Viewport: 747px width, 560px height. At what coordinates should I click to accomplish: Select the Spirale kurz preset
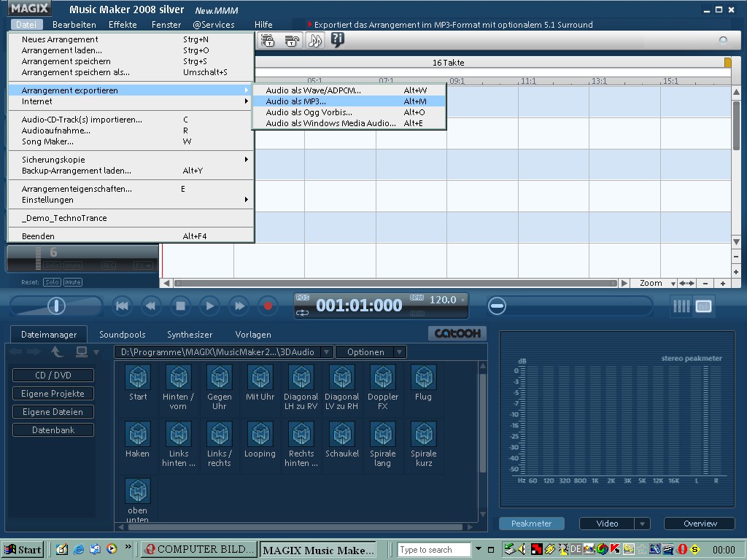(x=424, y=444)
